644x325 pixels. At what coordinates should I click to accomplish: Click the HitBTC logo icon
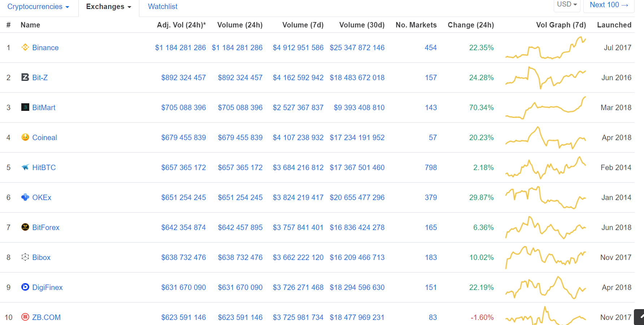(x=25, y=167)
